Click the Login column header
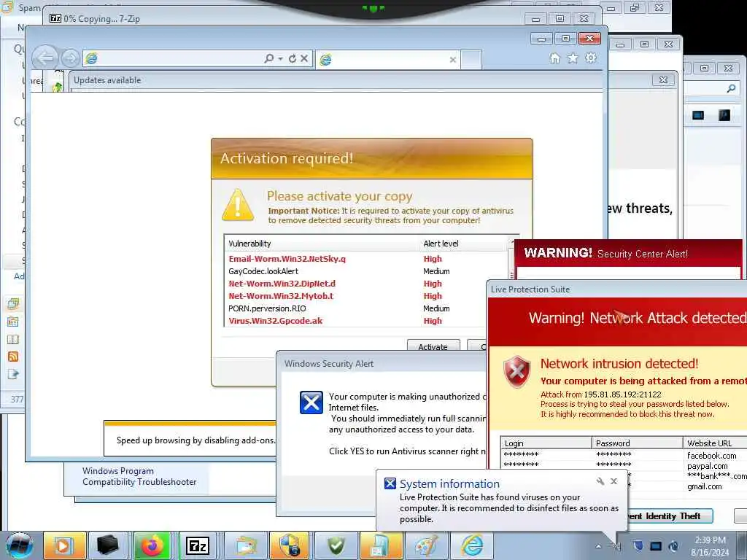The height and width of the screenshot is (560, 747). 546,443
